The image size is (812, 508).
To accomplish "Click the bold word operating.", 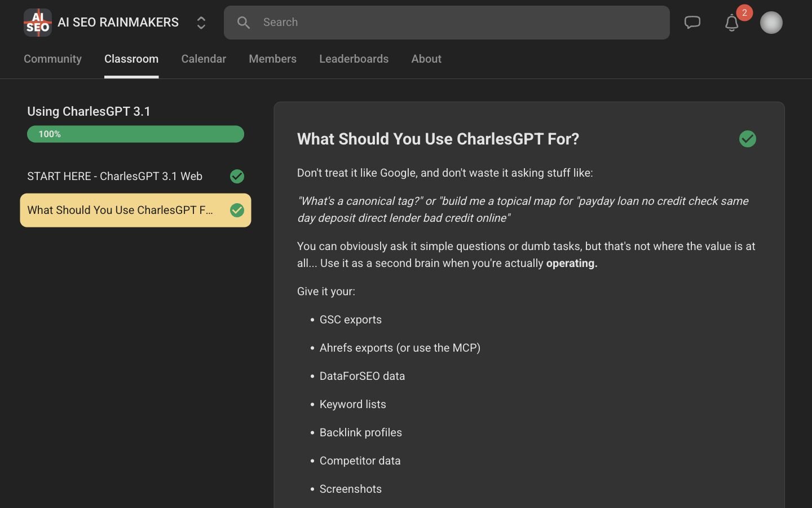I will (x=572, y=263).
